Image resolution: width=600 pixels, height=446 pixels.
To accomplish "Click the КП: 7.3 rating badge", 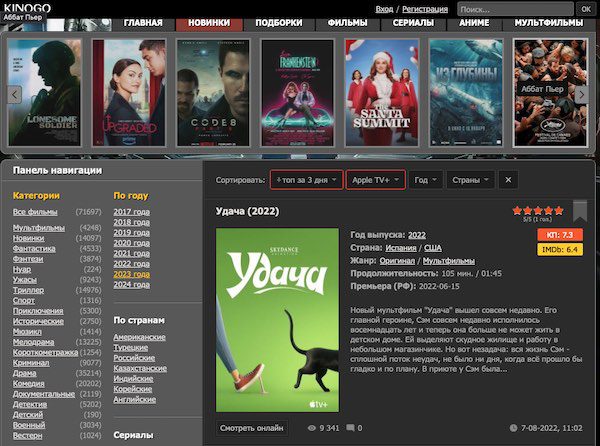I will click(560, 234).
